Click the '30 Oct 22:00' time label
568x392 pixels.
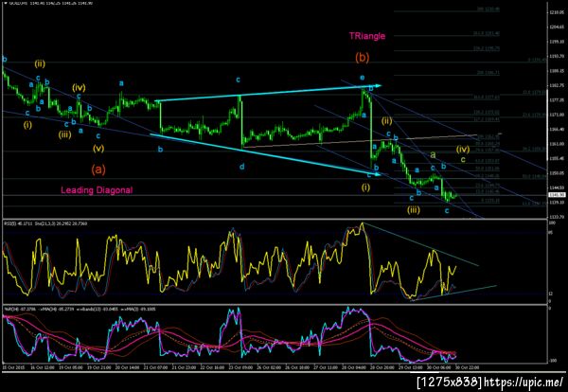coord(468,367)
